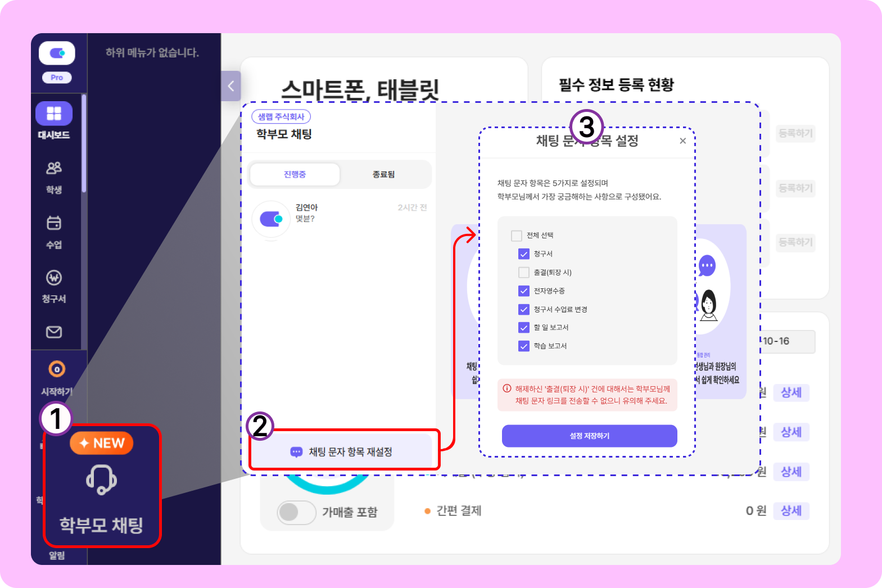Screen dimensions: 882x588
Task: Open the 수업 calendar icon
Action: [x=54, y=223]
